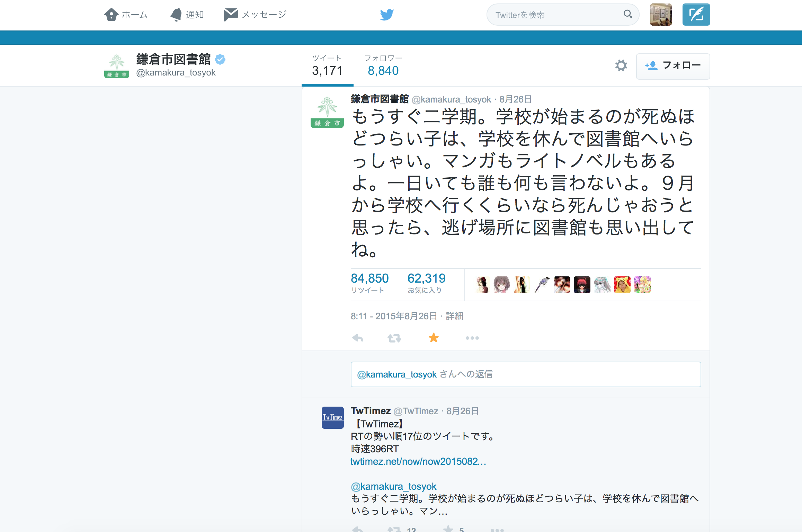Viewport: 802px width, 532px height.
Task: Open 鎌倉市図書館 header profile avatar
Action: point(117,66)
